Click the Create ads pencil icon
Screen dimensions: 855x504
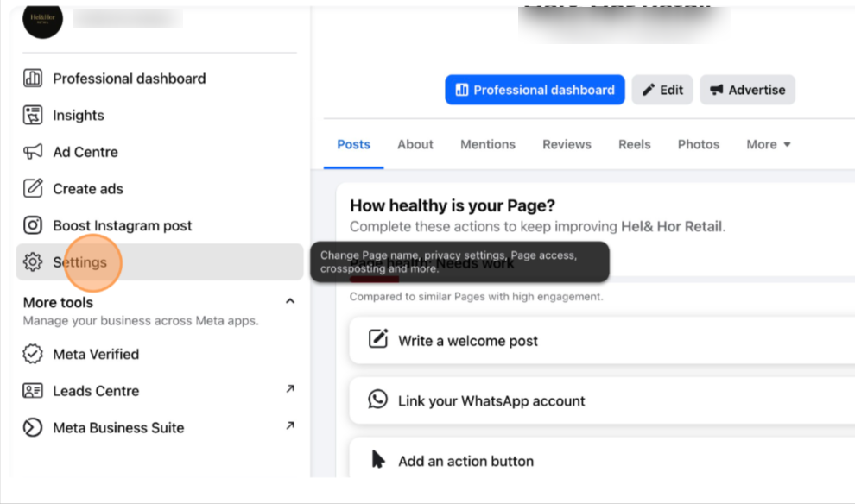32,188
